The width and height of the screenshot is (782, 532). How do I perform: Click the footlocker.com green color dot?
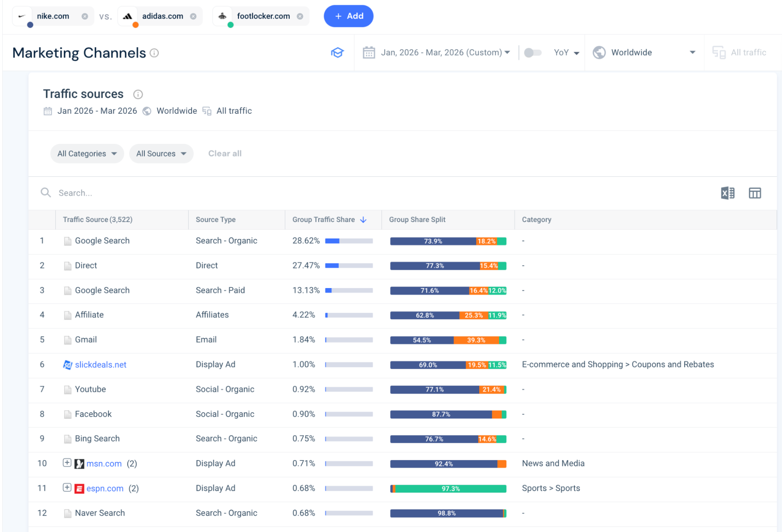pyautogui.click(x=231, y=25)
